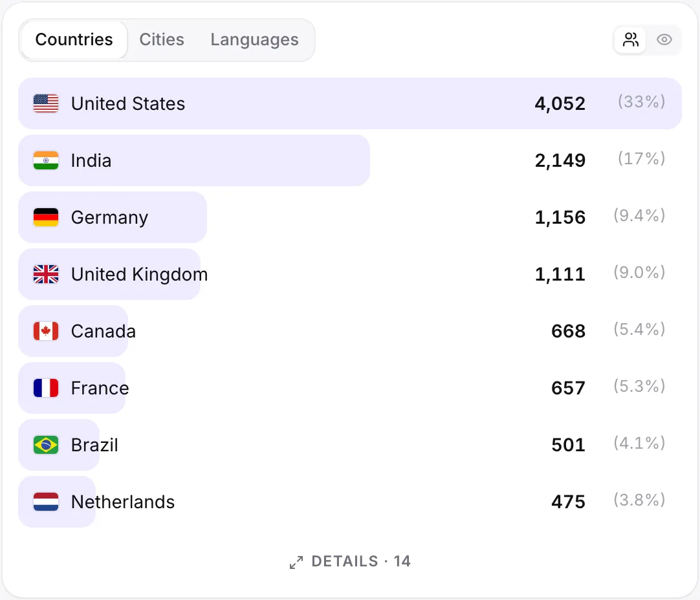
Task: Select the India country name
Action: tap(91, 160)
